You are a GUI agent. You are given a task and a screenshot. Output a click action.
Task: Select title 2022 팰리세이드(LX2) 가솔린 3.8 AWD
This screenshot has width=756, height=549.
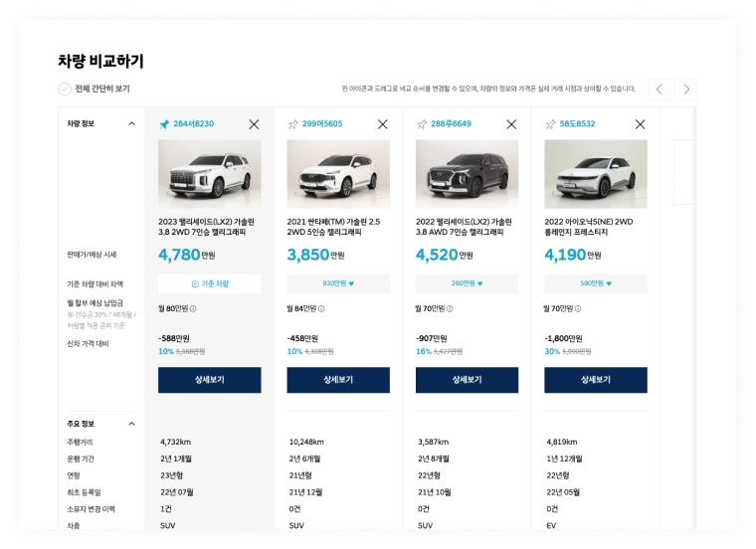click(464, 227)
